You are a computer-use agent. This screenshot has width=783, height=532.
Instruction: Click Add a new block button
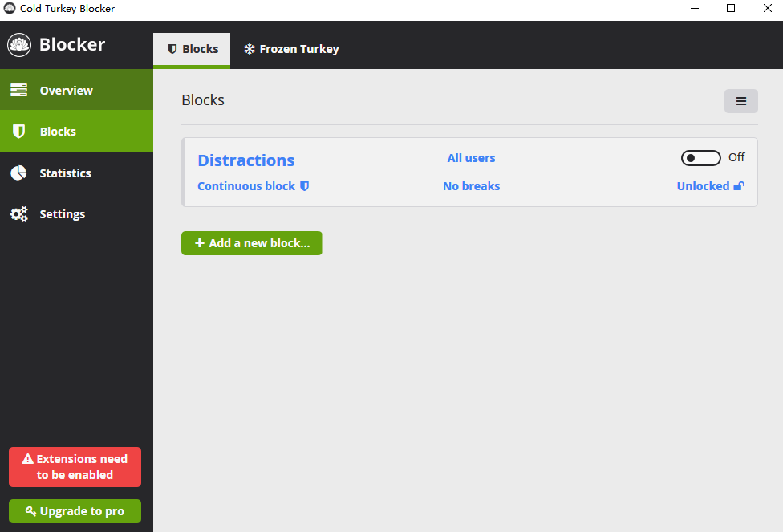[251, 243]
